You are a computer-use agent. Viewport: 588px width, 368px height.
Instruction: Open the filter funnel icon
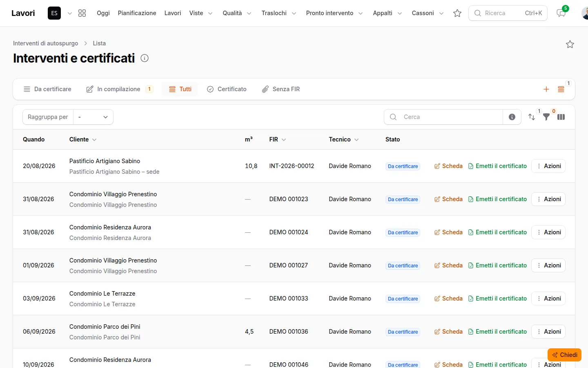pos(546,117)
